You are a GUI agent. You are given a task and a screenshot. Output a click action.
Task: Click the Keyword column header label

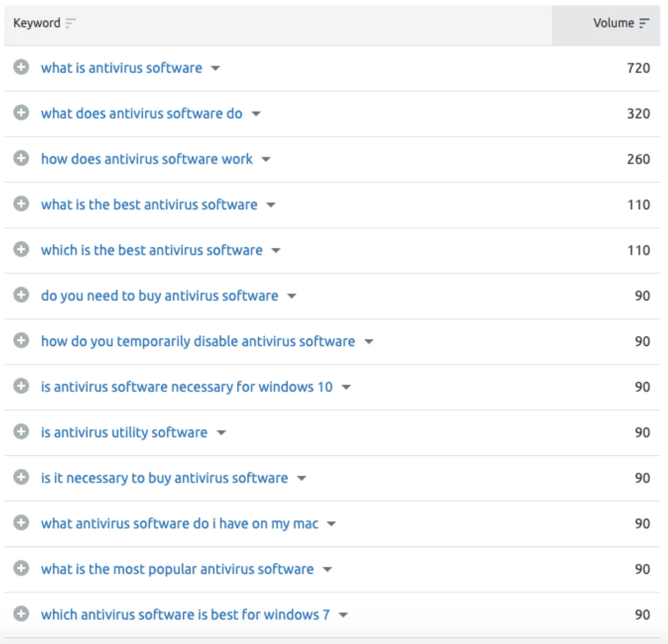37,23
